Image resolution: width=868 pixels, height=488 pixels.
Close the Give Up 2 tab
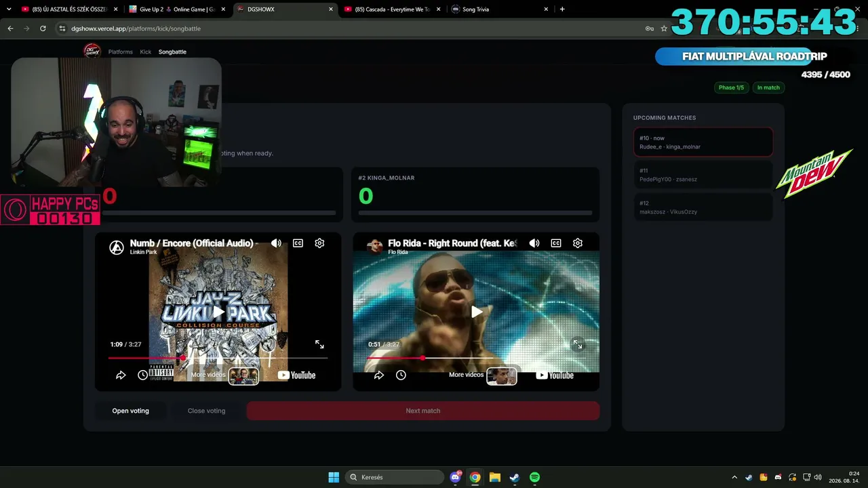pyautogui.click(x=223, y=9)
